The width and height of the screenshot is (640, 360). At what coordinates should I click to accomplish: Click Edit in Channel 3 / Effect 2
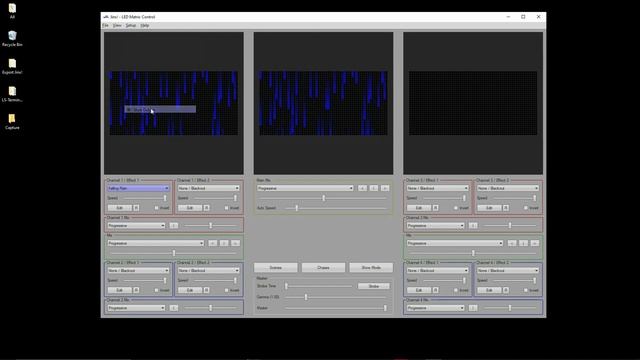tap(489, 208)
